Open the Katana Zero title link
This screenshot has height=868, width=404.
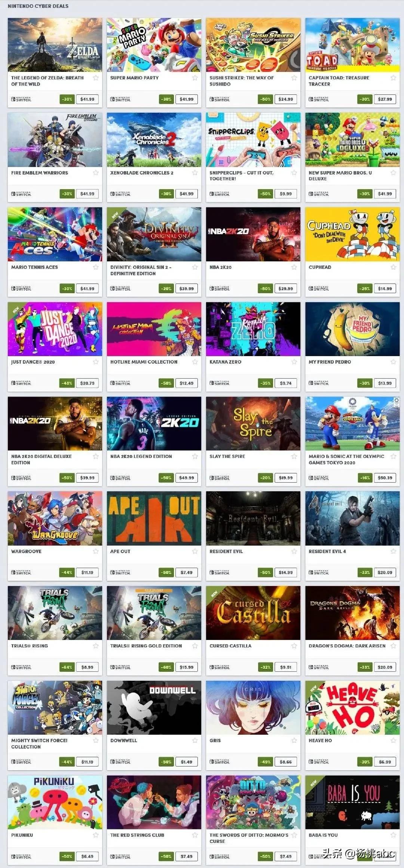(226, 362)
